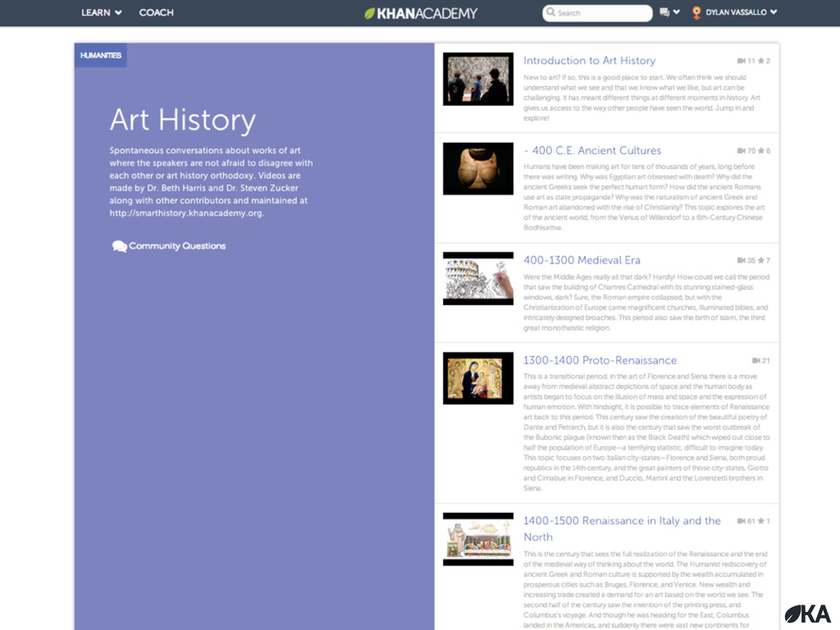
Task: Click the Medieval Era description paragraph
Action: pos(646,302)
